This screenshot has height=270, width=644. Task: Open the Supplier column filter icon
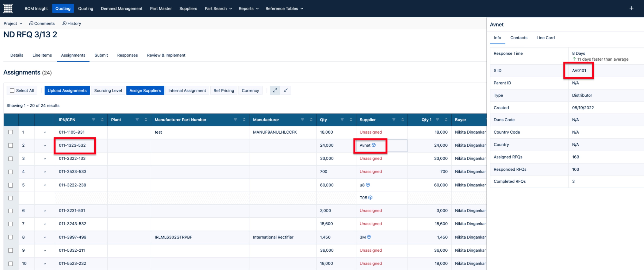[x=393, y=120]
